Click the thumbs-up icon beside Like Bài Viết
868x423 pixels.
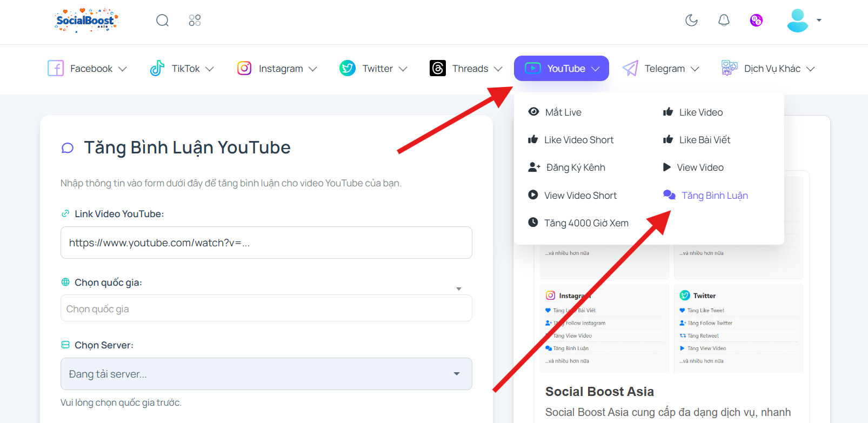tap(668, 139)
